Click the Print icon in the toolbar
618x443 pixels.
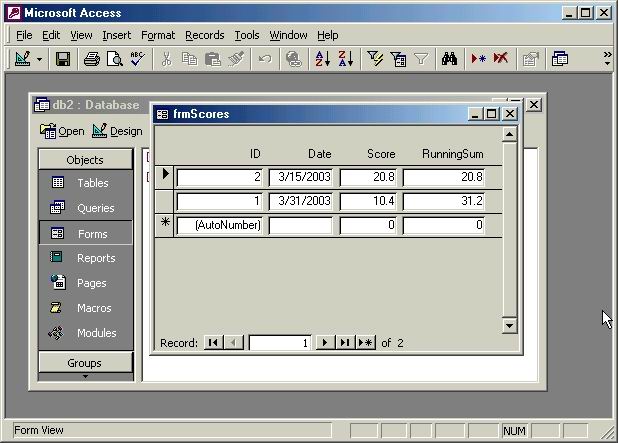click(92, 59)
